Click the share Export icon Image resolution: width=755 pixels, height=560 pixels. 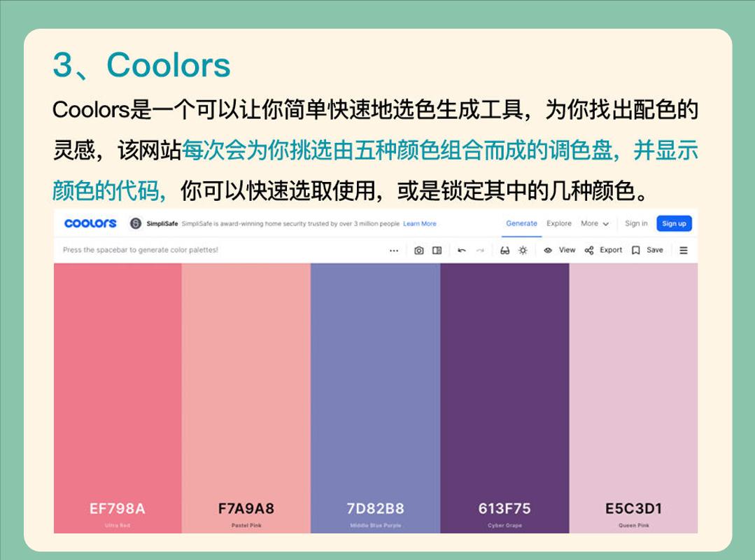(589, 251)
